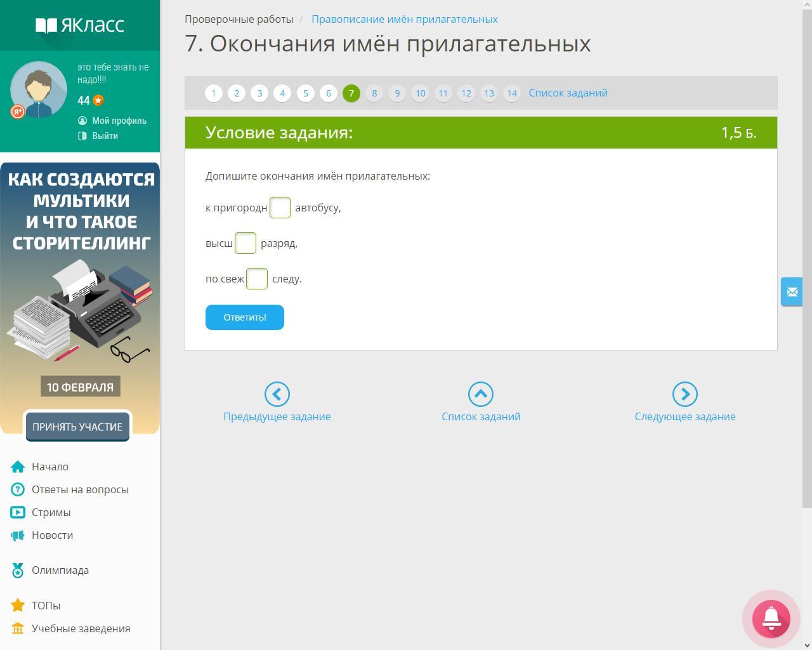Submit with the Ответить! button
Screen dimensions: 812x650
tap(245, 317)
